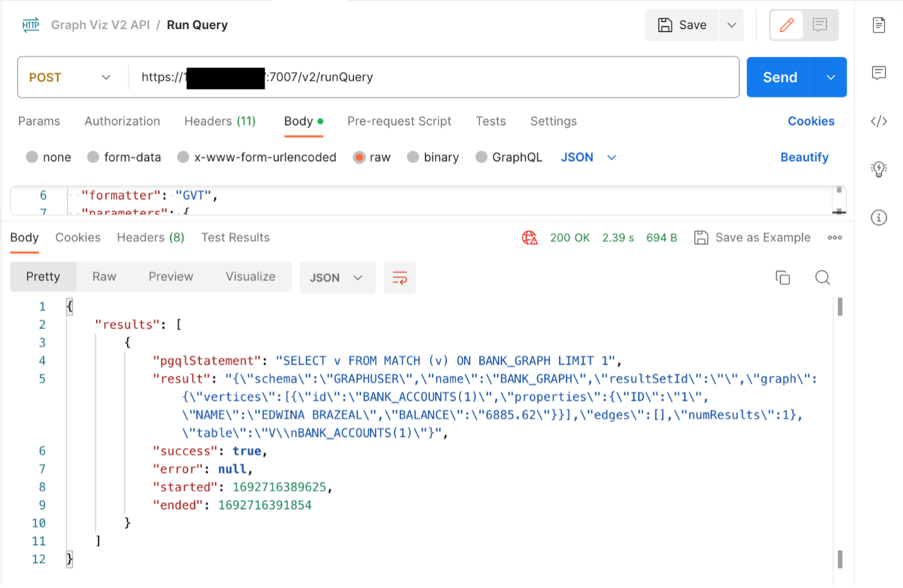Beautify the JSON request body
This screenshot has height=588, width=903.
pos(804,157)
